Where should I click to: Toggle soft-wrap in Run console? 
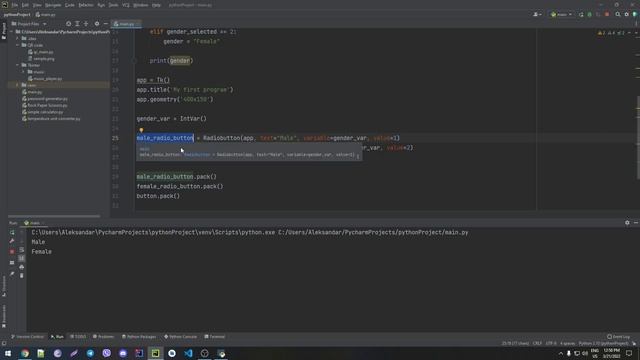pos(22,249)
